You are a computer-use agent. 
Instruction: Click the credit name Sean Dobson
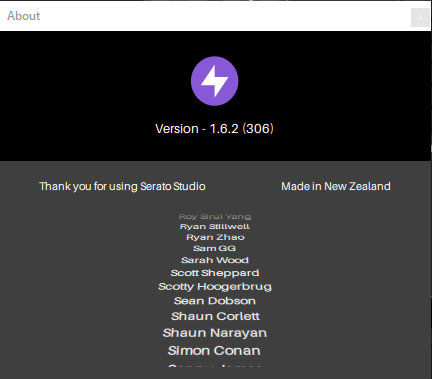[215, 301]
